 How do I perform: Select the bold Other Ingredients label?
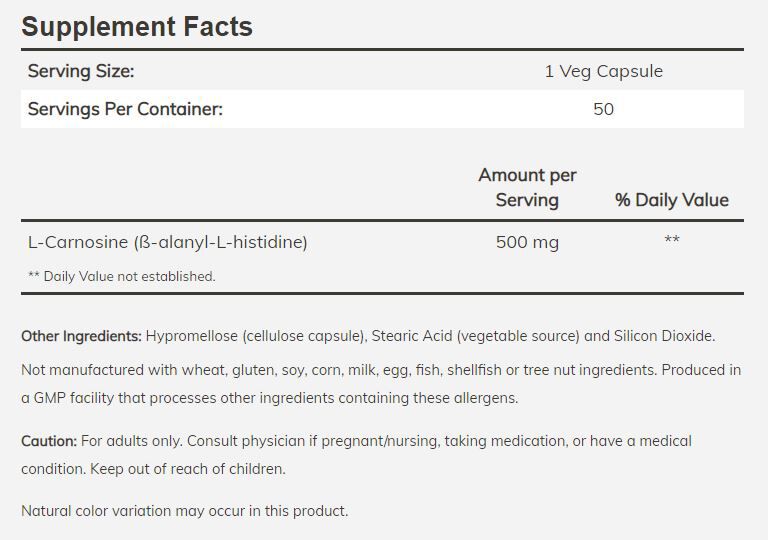(81, 336)
